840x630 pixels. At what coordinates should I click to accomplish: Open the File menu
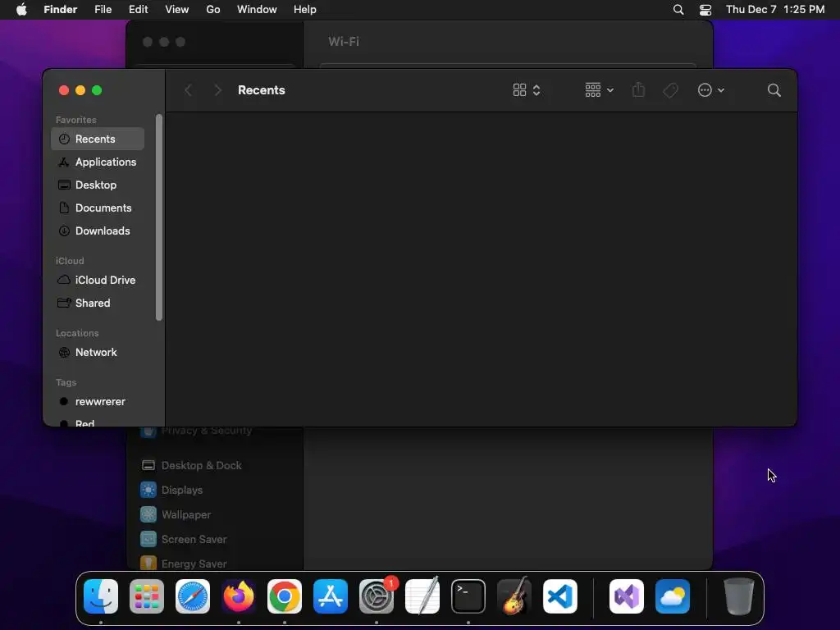click(x=103, y=10)
